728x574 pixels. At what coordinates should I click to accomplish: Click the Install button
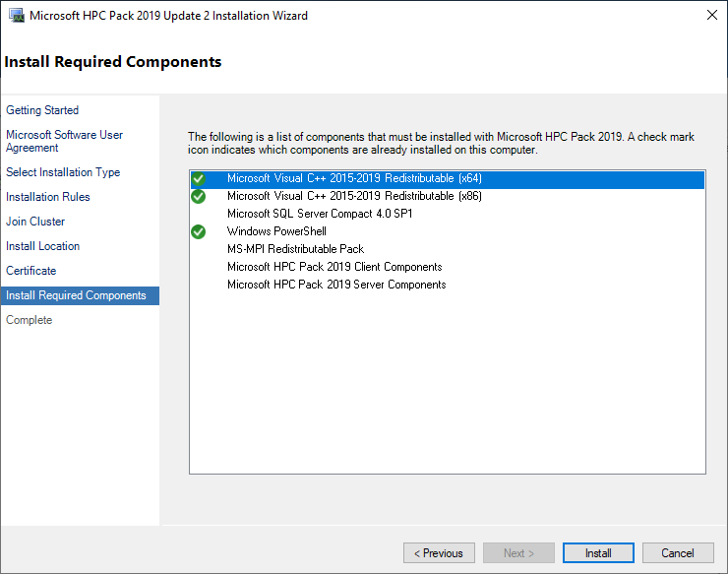(598, 553)
